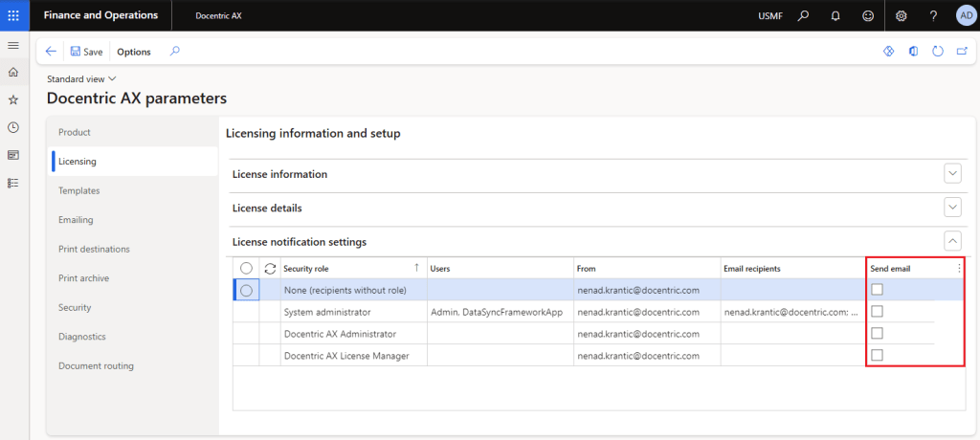The image size is (980, 440).
Task: Click None (recipients without role) cell
Action: pos(354,290)
